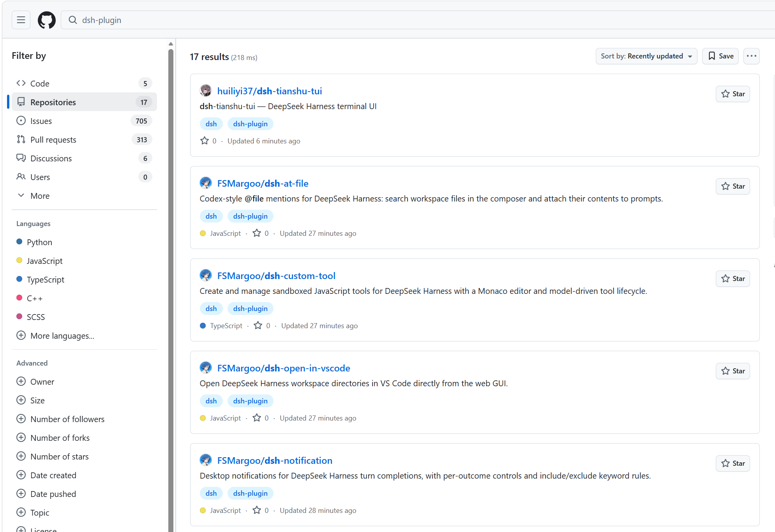Screen dimensions: 775x532
Task: Star the FSMargoo/dsh-open-in-vscode repository
Action: click(733, 371)
